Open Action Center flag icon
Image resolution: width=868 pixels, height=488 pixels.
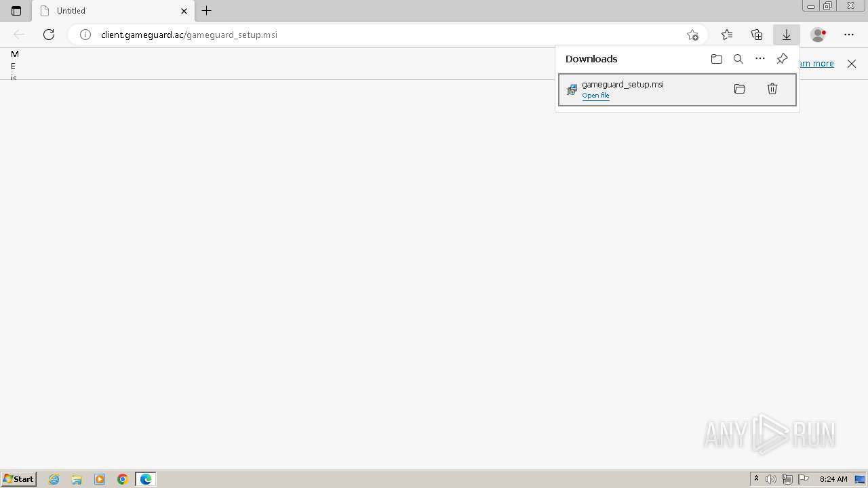(x=804, y=479)
